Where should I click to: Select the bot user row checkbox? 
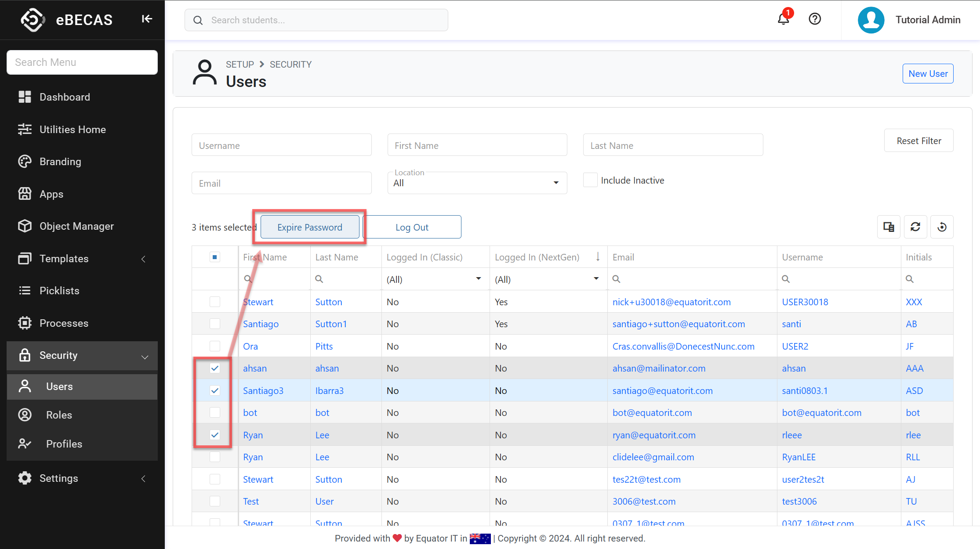(x=215, y=412)
